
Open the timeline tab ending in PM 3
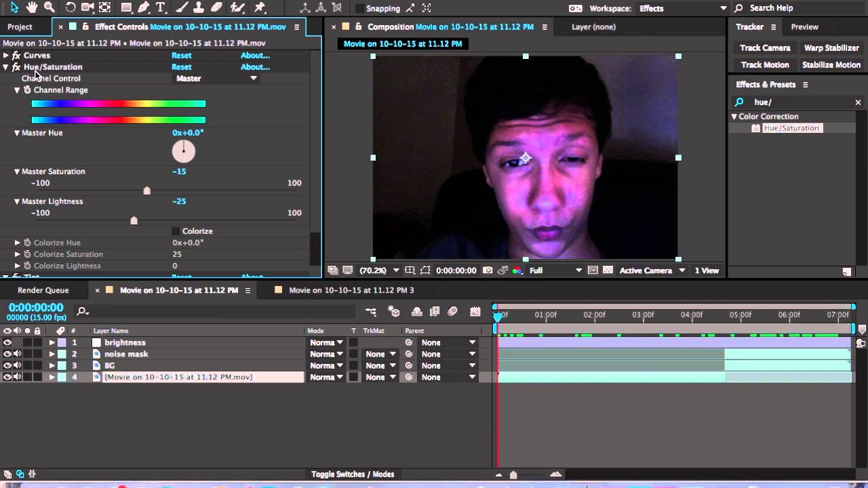(351, 290)
